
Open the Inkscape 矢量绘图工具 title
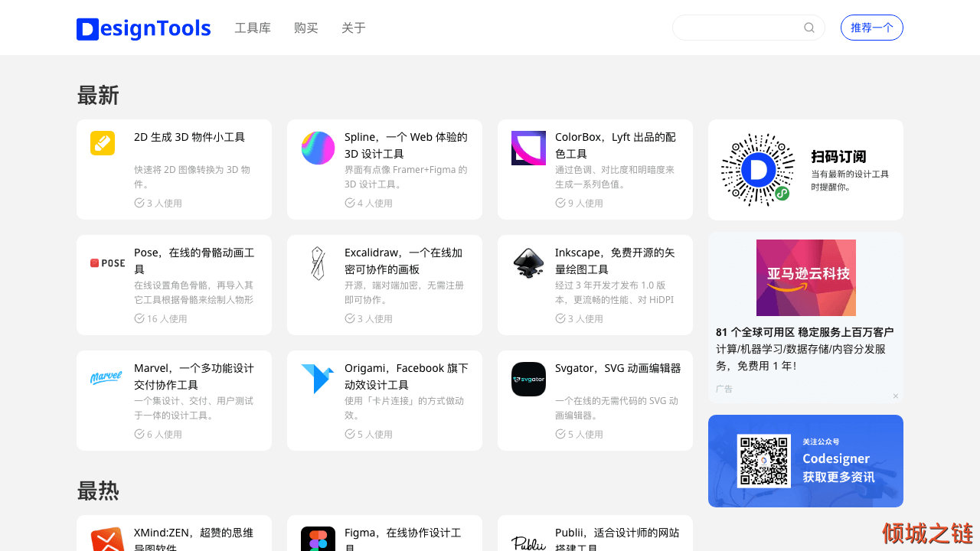point(615,261)
